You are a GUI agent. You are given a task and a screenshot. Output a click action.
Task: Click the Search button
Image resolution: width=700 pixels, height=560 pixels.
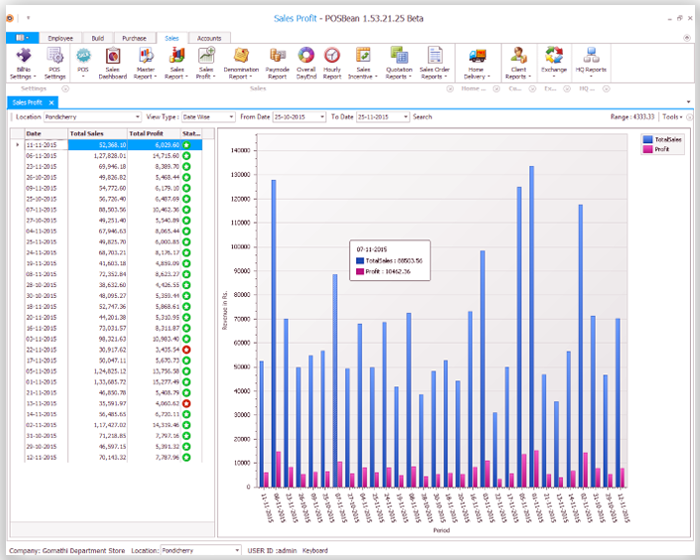point(422,117)
